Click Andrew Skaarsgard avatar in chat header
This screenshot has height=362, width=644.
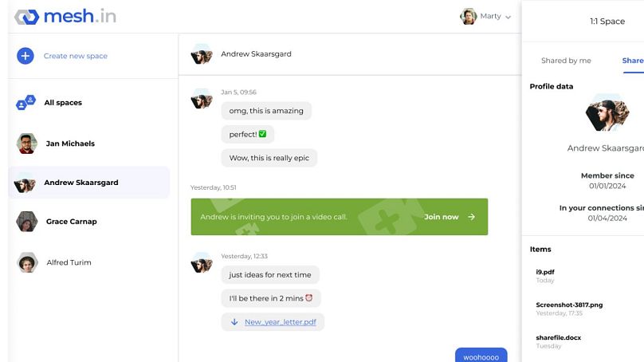202,54
